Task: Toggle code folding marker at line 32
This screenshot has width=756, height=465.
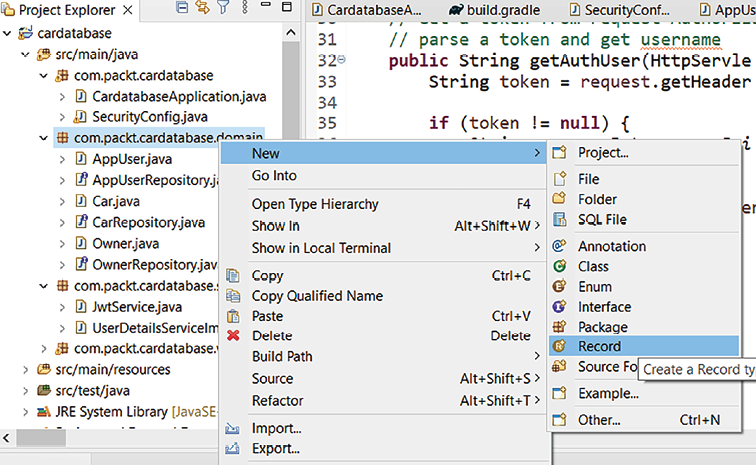Action: point(343,60)
